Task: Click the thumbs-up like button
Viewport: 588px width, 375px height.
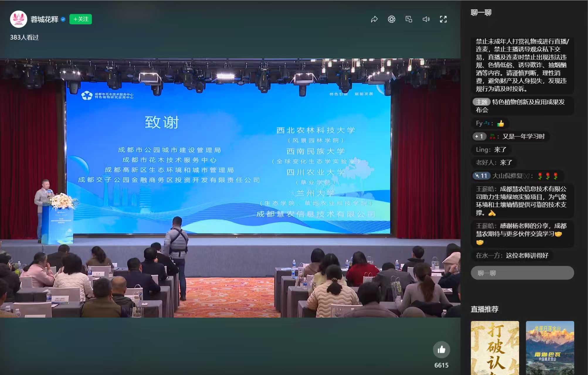Action: point(441,350)
